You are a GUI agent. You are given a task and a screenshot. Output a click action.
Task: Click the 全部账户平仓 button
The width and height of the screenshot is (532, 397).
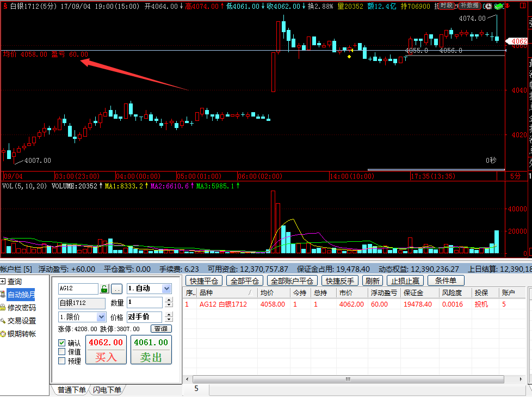[292, 281]
